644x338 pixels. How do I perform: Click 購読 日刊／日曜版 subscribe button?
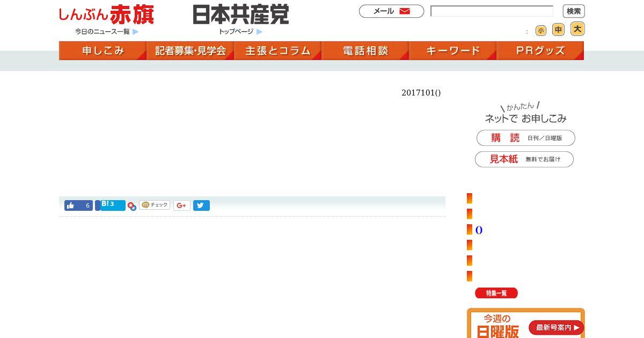526,138
